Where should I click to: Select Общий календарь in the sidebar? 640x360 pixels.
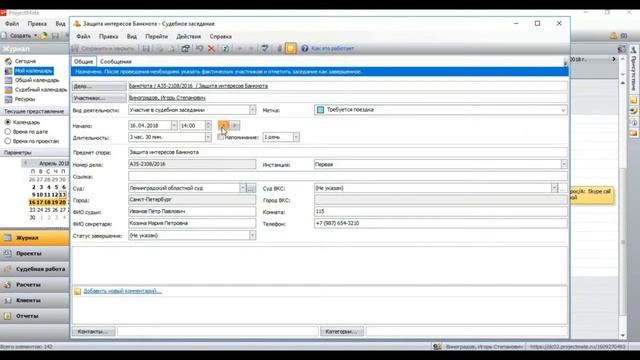[37, 80]
